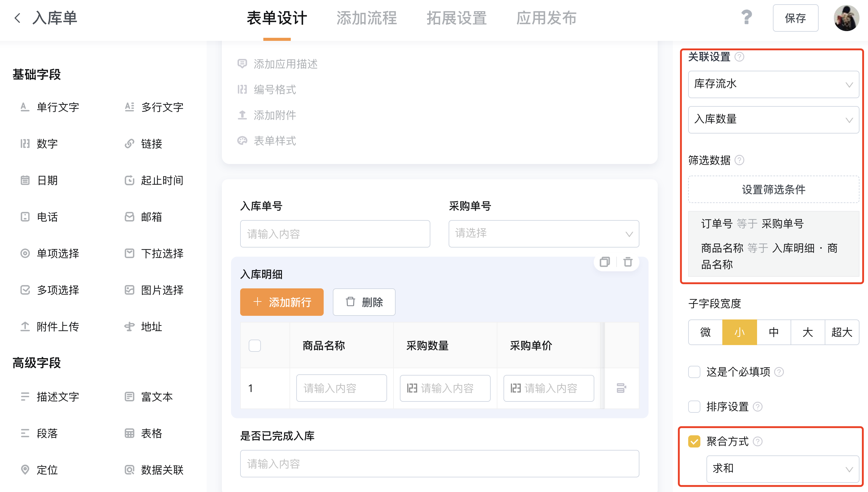Uncheck 聚合方式 checkbox

(x=694, y=441)
